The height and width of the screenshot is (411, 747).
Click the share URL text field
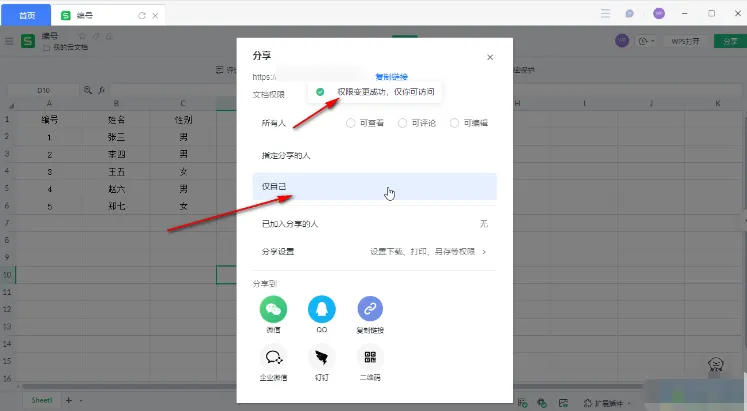(x=312, y=77)
